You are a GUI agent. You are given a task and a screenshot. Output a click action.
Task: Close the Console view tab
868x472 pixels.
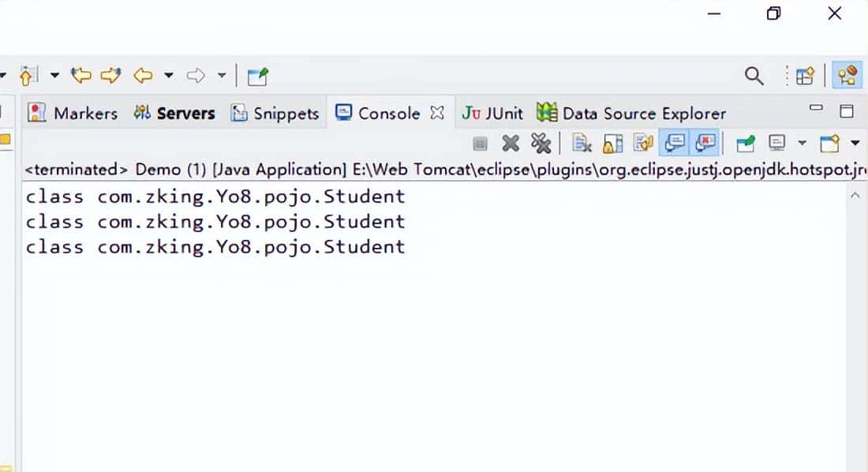click(x=437, y=113)
